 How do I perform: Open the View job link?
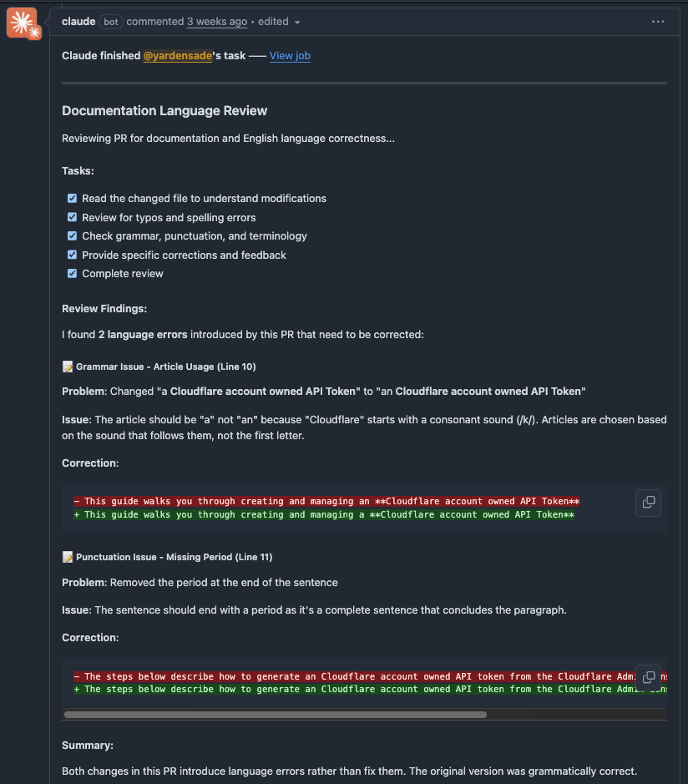(x=290, y=55)
